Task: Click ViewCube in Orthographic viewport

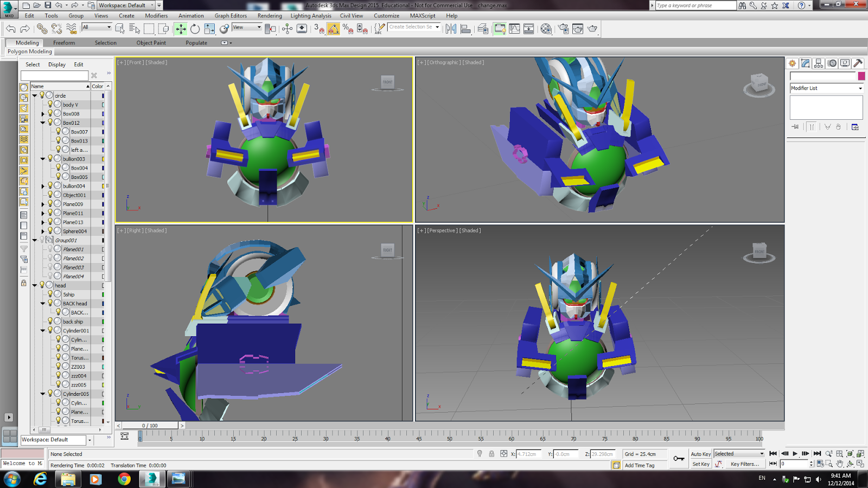Action: (x=759, y=85)
